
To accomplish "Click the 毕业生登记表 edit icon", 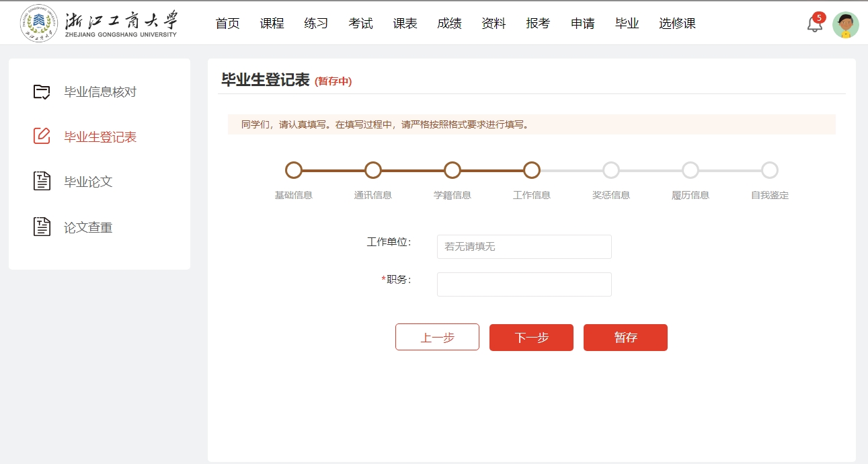I will [x=42, y=137].
